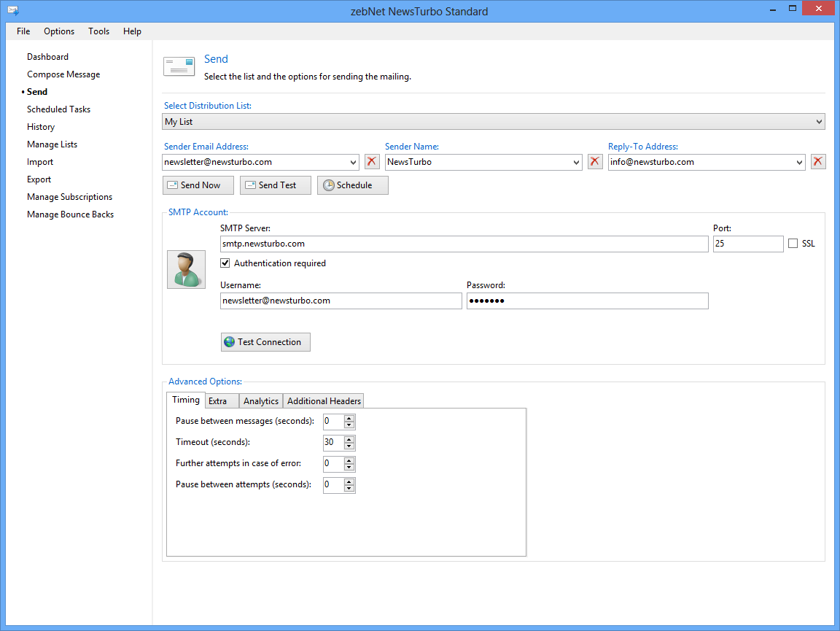Open the Tools menu
Viewport: 840px width, 631px height.
pos(98,31)
